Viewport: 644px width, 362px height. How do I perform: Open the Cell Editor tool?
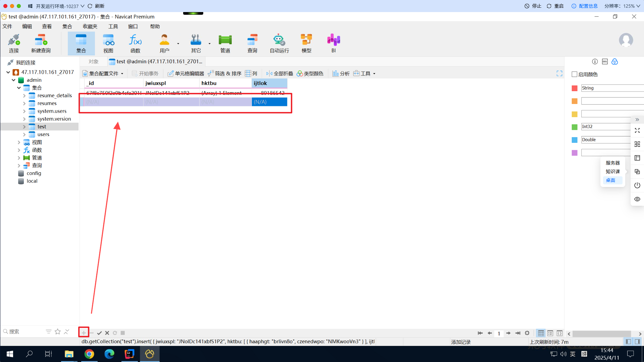click(186, 73)
